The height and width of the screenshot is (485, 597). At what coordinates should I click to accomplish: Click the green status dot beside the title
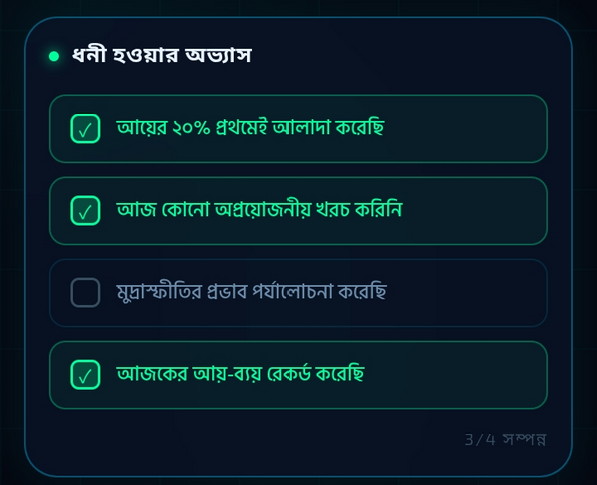[54, 56]
